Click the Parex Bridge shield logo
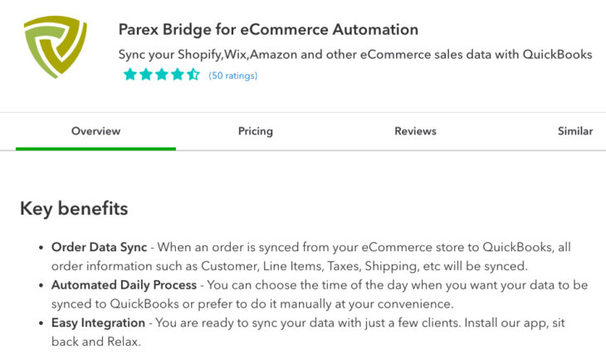Screen dimensions: 606x364 (53, 46)
